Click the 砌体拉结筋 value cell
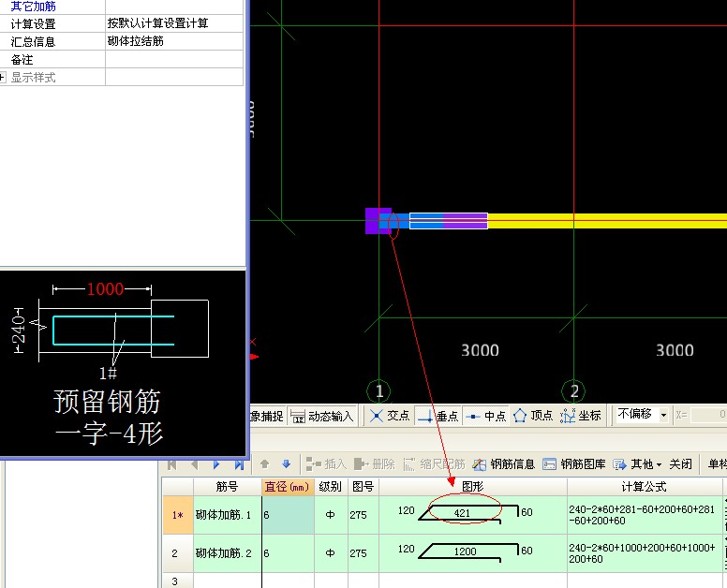The width and height of the screenshot is (727, 588). pyautogui.click(x=174, y=42)
